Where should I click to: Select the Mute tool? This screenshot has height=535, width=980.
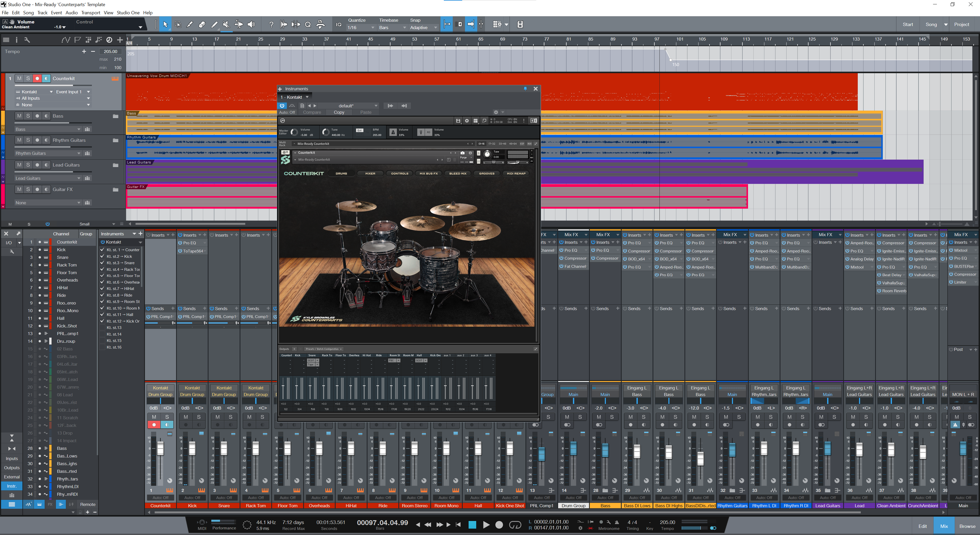pos(226,25)
